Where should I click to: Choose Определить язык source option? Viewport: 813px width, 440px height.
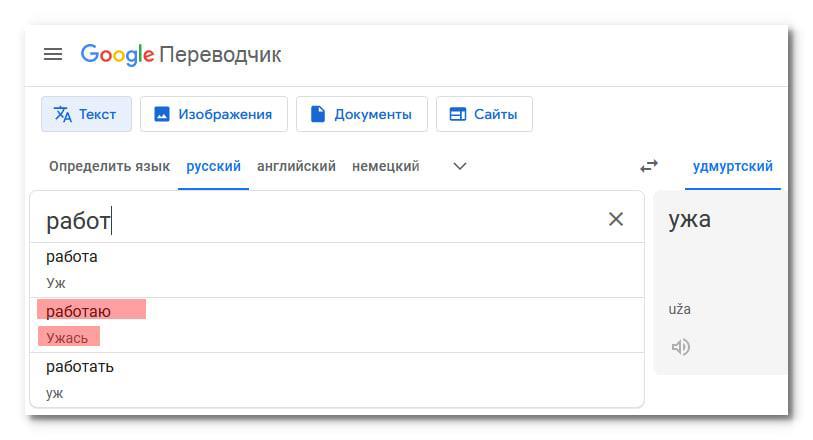[x=109, y=166]
